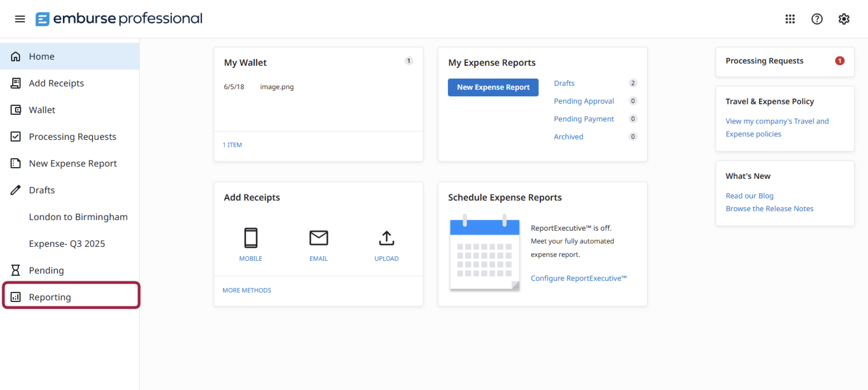The width and height of the screenshot is (868, 390).
Task: Click Configure ReportExecutive link
Action: (x=578, y=278)
